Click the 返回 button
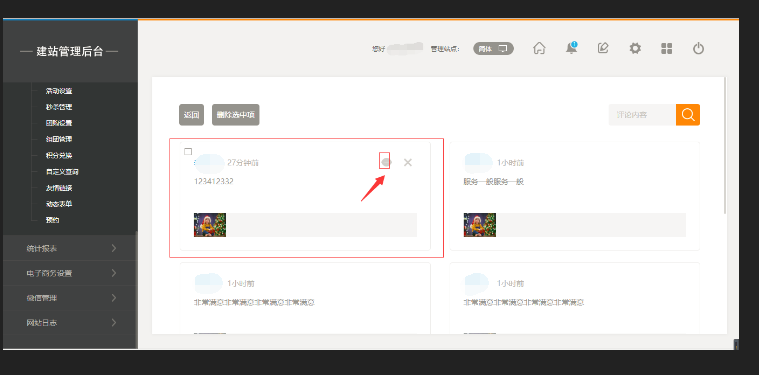Viewport: 759px width, 375px height. [x=191, y=115]
